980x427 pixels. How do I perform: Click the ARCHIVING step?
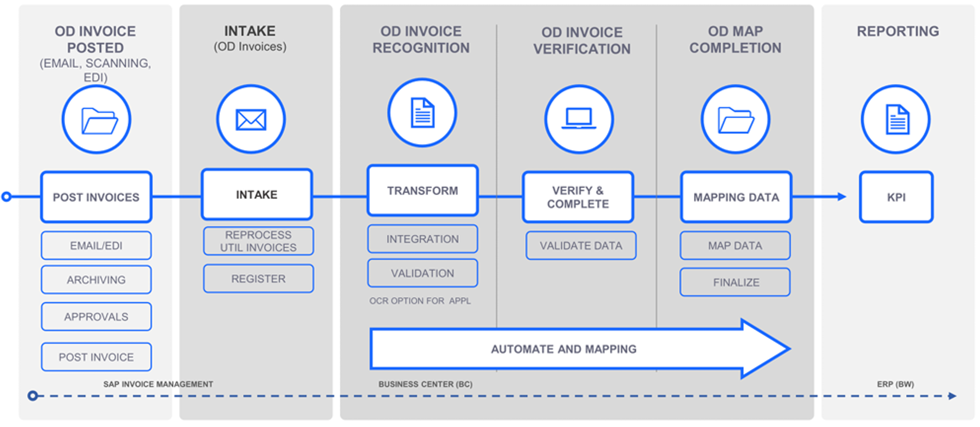[x=96, y=280]
